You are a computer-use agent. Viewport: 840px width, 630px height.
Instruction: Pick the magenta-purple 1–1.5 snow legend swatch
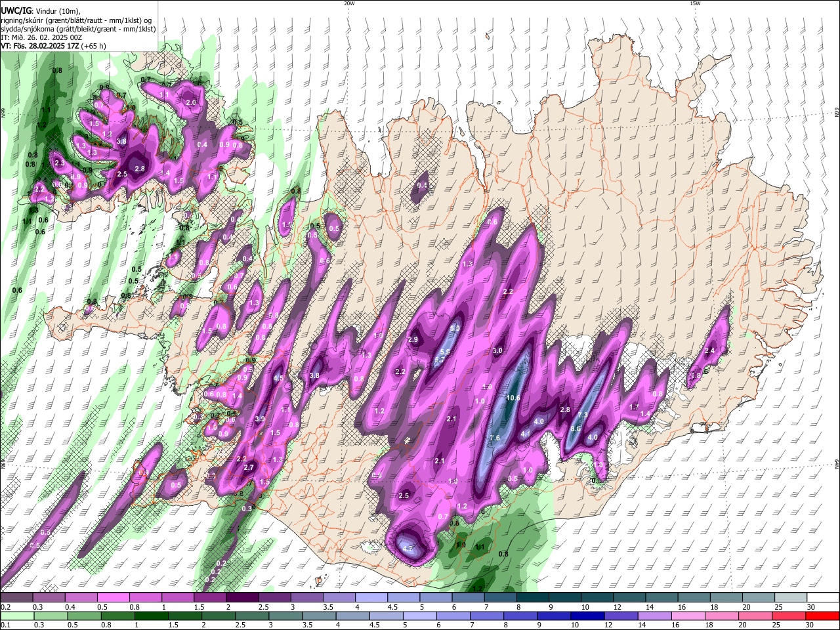point(178,598)
